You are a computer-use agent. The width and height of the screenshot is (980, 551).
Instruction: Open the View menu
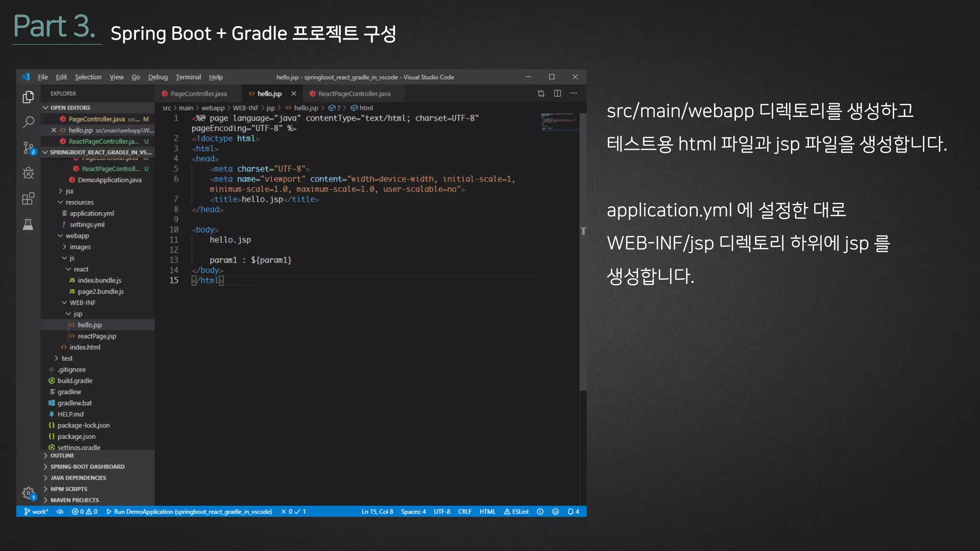click(x=116, y=77)
